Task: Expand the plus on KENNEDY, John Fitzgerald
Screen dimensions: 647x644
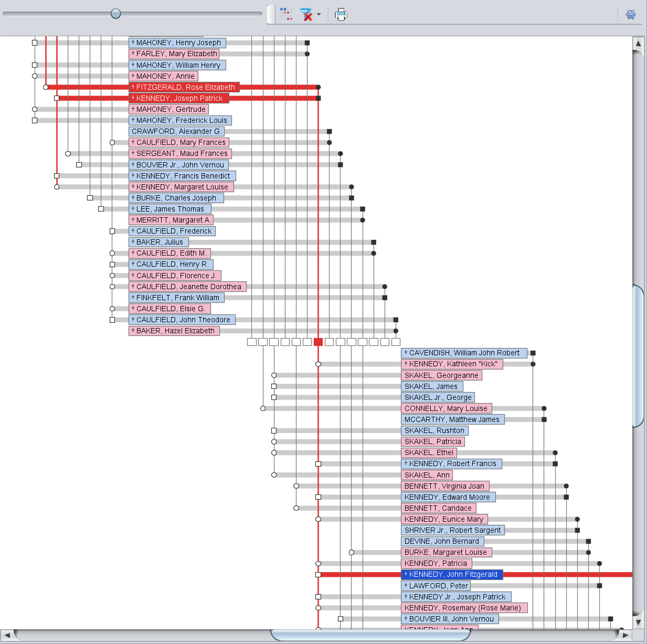Action: click(406, 574)
